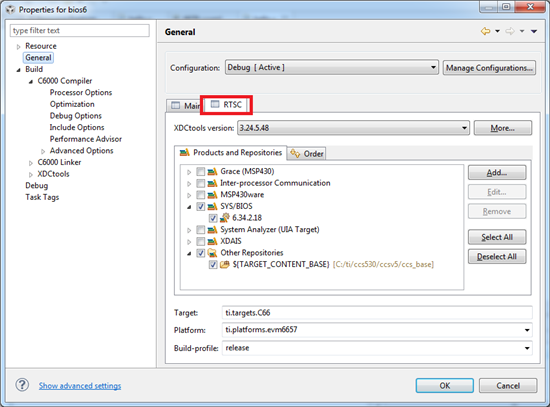Click the XDAIS product icon
The image size is (550, 407).
tap(212, 241)
